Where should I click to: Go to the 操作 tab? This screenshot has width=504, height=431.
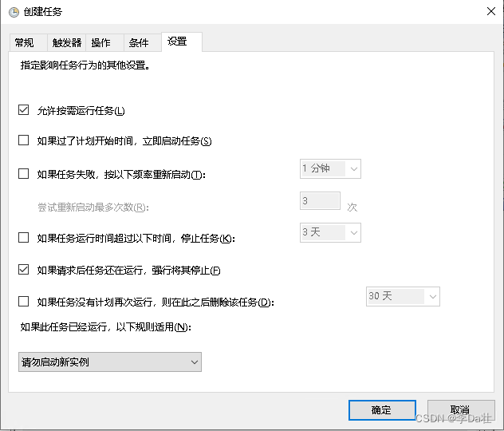104,42
